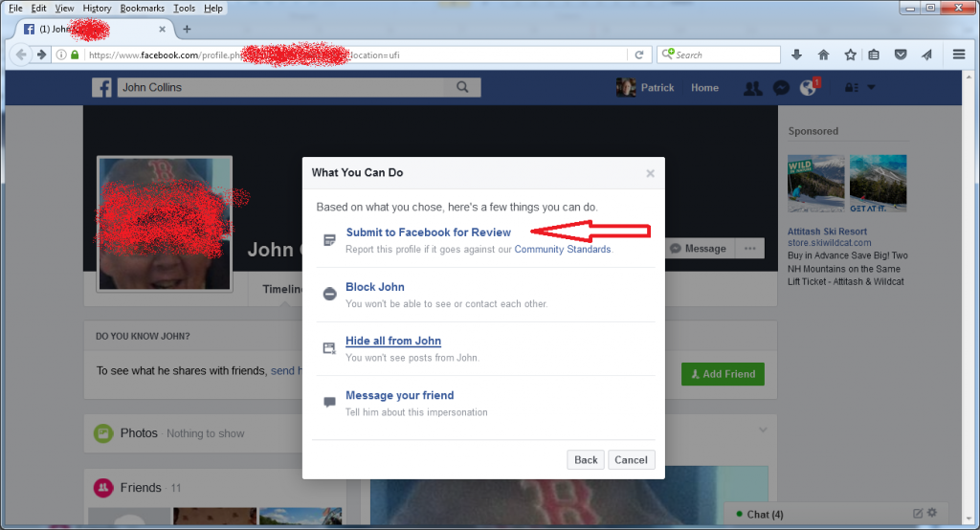
Task: Open Facebook privacy shortcuts lock icon
Action: pos(851,88)
